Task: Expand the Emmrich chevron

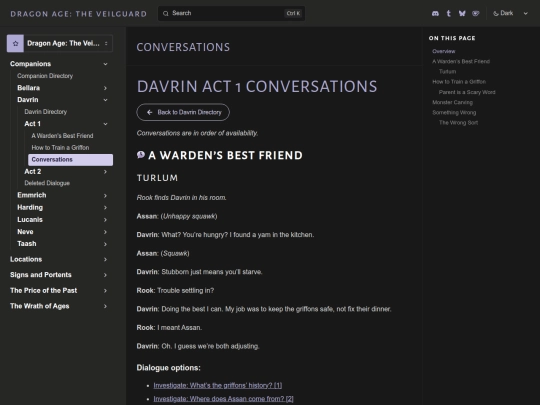Action: tap(105, 196)
